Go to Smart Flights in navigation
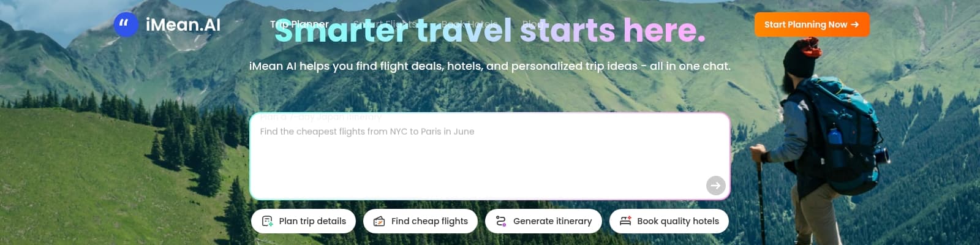980x245 pixels. [386, 24]
